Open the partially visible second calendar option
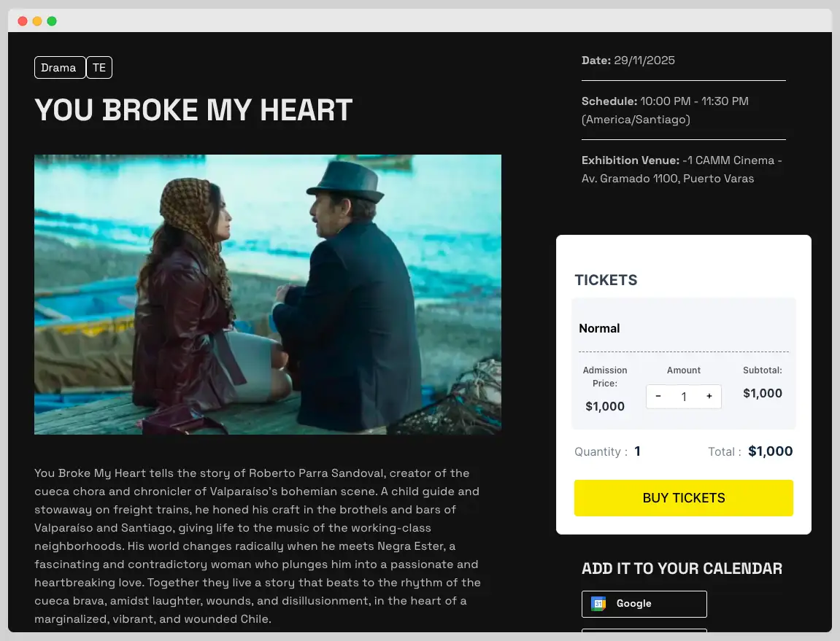840x641 pixels. point(644,634)
